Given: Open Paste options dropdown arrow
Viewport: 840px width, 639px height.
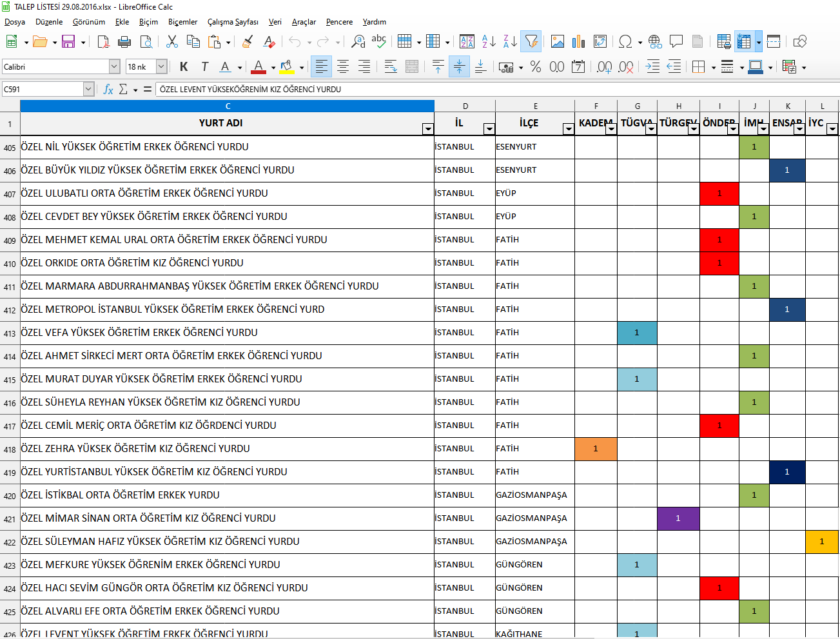Looking at the screenshot, I should point(228,43).
